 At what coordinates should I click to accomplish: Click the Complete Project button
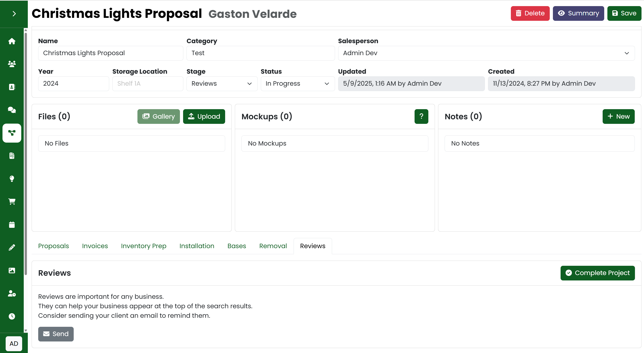pyautogui.click(x=597, y=273)
